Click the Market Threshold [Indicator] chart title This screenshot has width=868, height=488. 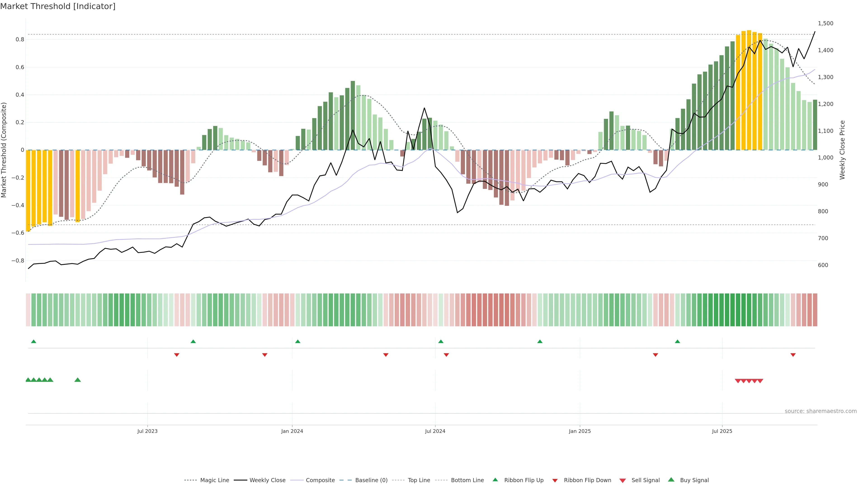(58, 6)
